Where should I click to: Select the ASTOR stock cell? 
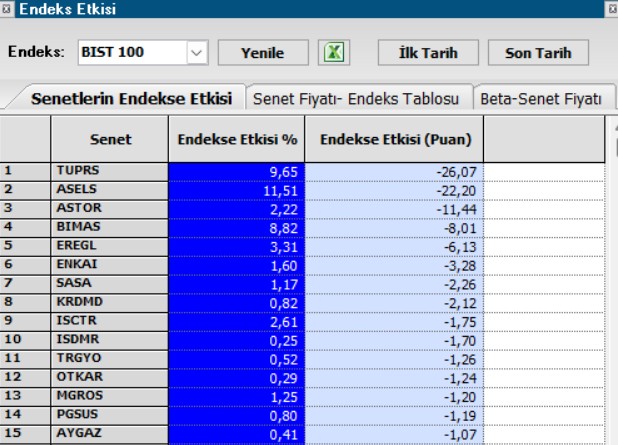click(110, 209)
